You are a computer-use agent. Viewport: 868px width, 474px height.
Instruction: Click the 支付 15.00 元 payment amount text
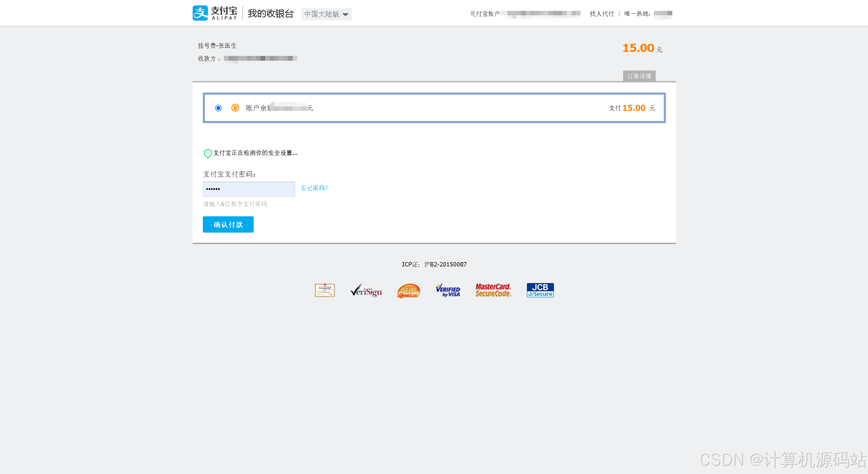tap(632, 108)
